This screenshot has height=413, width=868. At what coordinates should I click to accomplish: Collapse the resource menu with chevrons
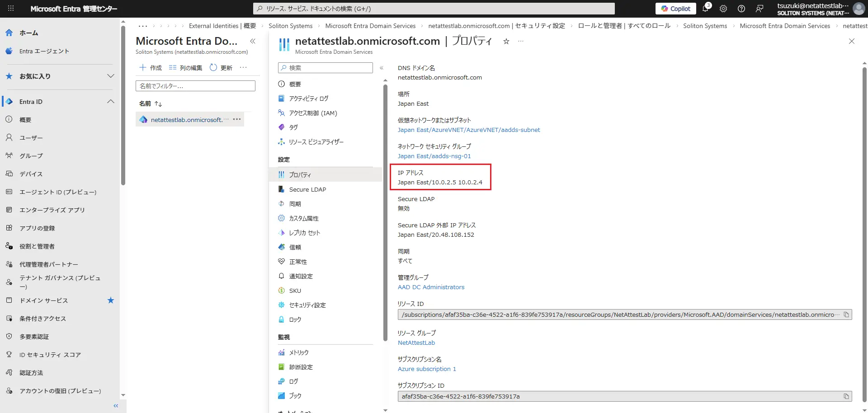pyautogui.click(x=382, y=68)
